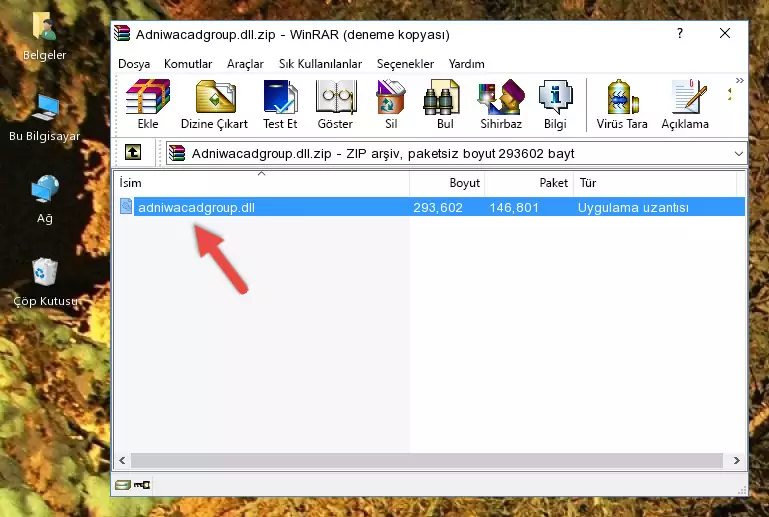The width and height of the screenshot is (769, 517).
Task: Open the Göster (View) tool
Action: click(335, 104)
